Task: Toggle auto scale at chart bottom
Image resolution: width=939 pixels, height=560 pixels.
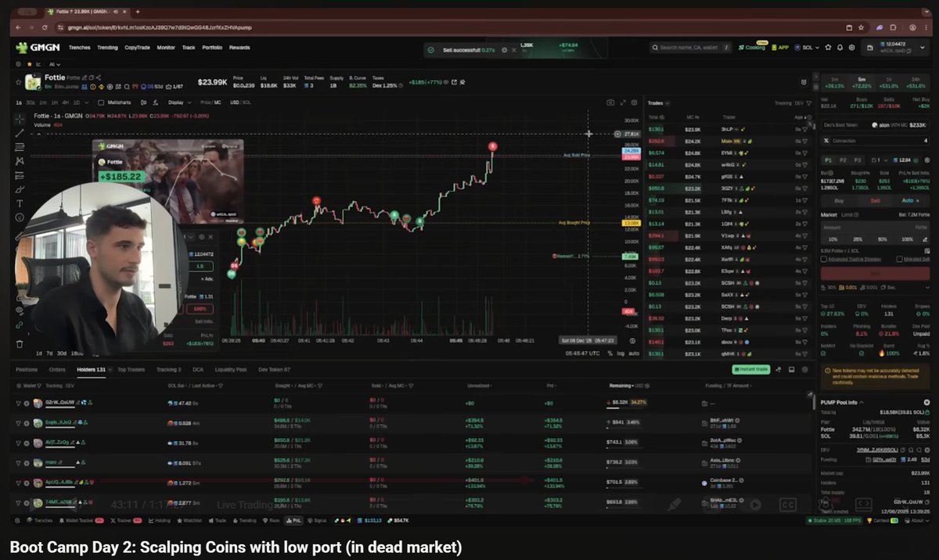Action: pos(634,354)
